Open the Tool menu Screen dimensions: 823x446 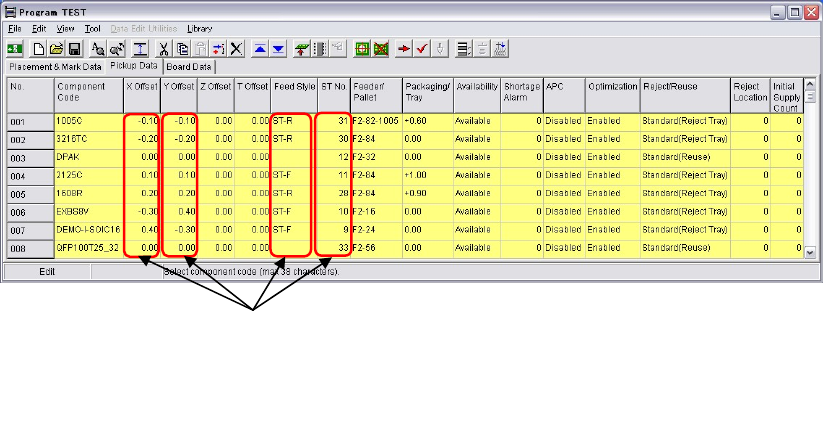(93, 29)
